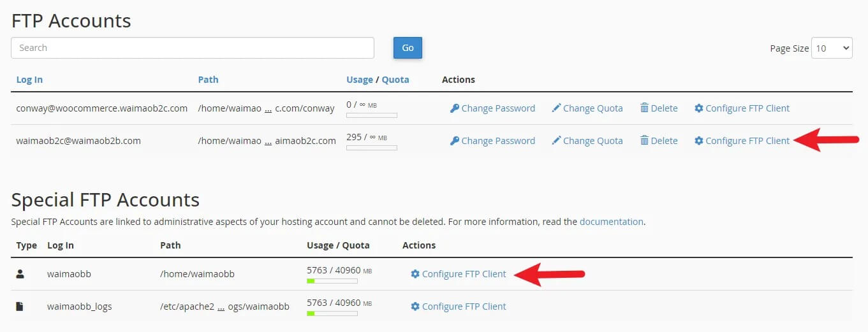
Task: Delete the conway@woocommerce.waimaob2c.com account
Action: pos(659,108)
